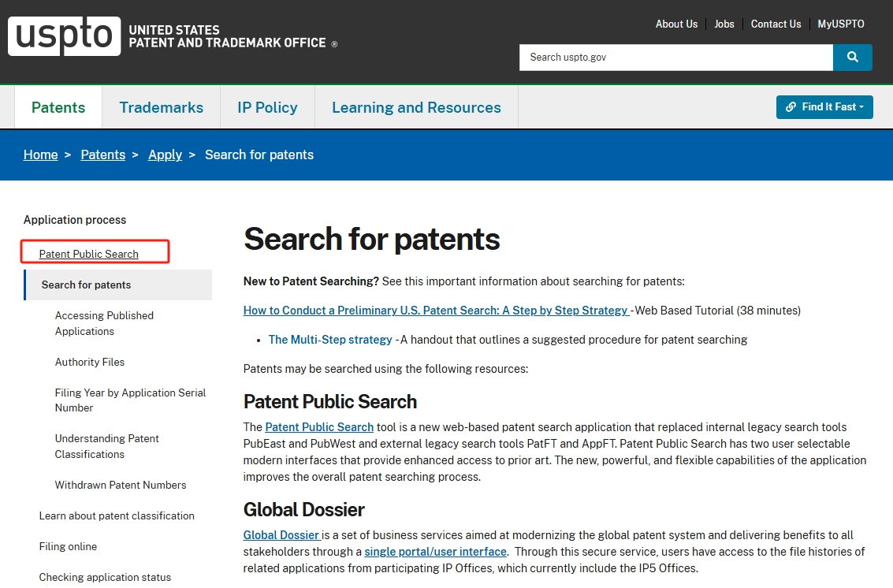
Task: Open Accessing Published Applications sidebar item
Action: point(104,323)
